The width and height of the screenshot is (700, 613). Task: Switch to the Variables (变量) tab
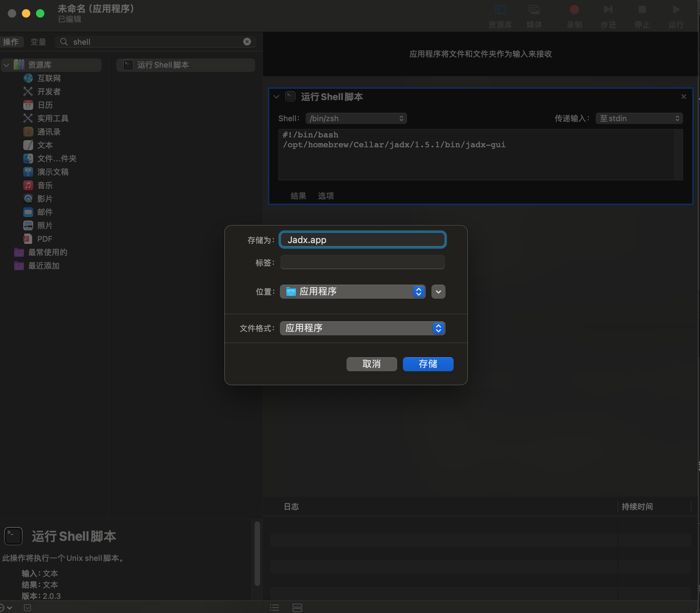point(38,42)
